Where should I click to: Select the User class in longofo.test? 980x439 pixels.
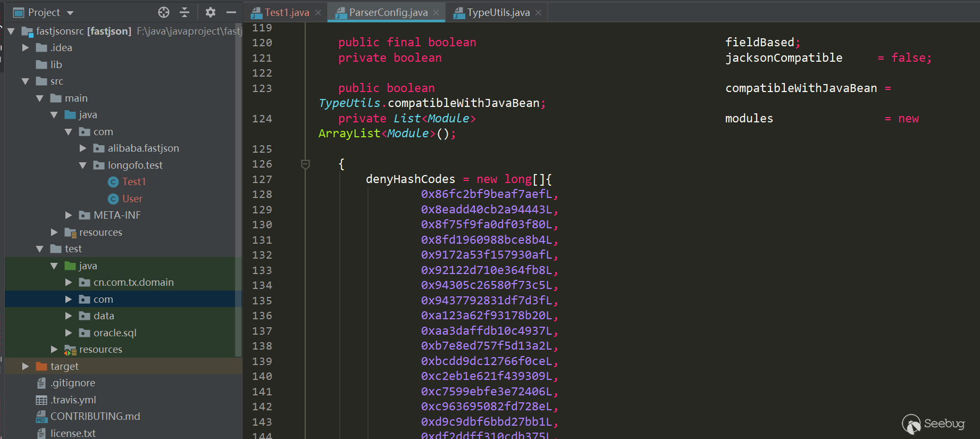point(132,198)
